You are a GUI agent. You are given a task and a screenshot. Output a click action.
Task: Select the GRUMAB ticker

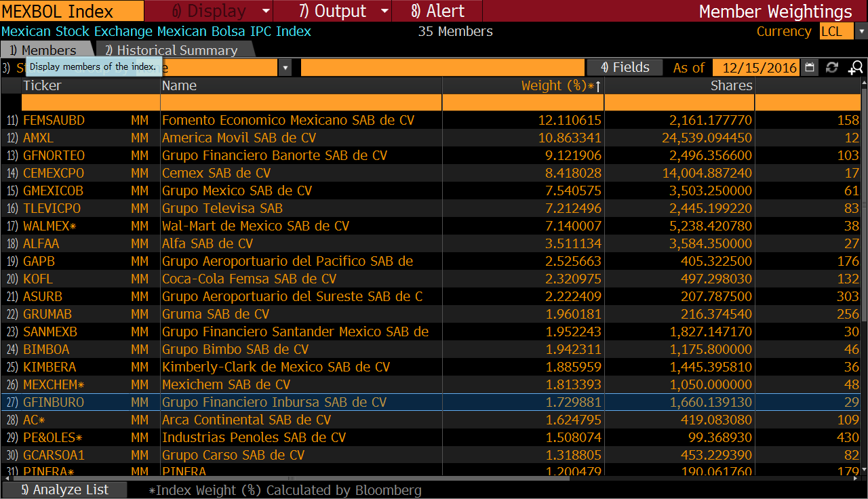coord(47,314)
